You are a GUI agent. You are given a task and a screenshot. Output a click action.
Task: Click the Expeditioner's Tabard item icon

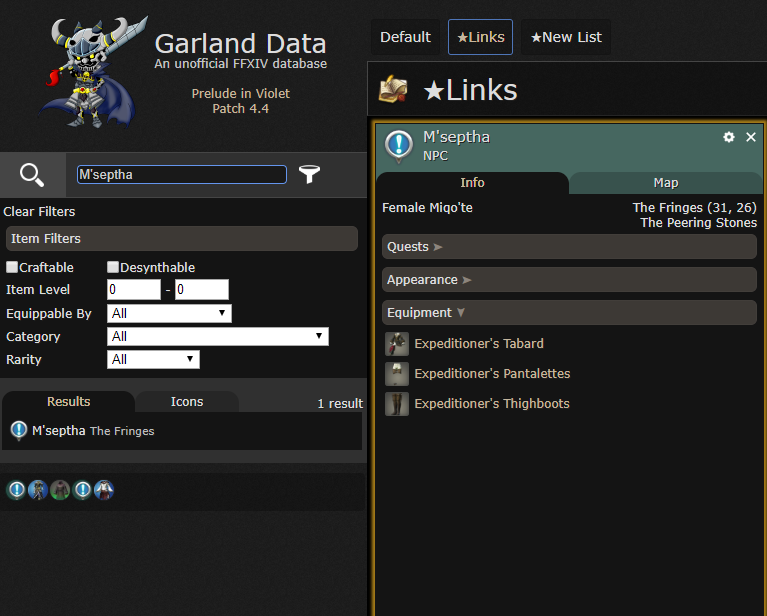point(397,344)
